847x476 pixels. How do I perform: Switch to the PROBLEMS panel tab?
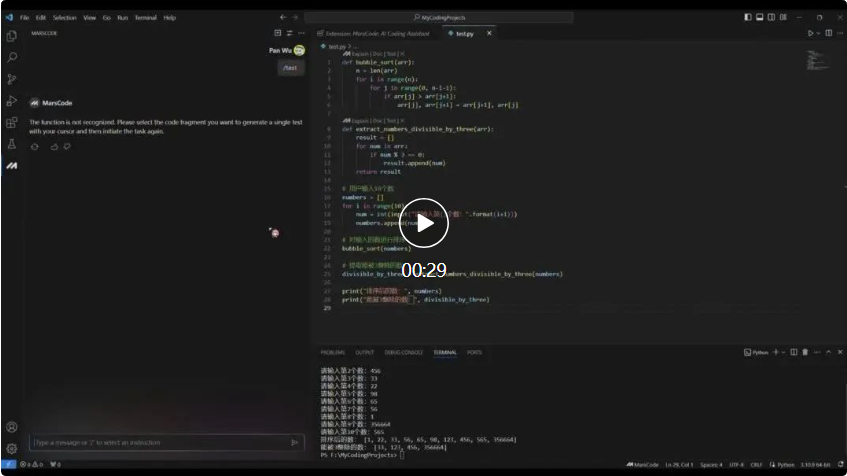click(332, 353)
